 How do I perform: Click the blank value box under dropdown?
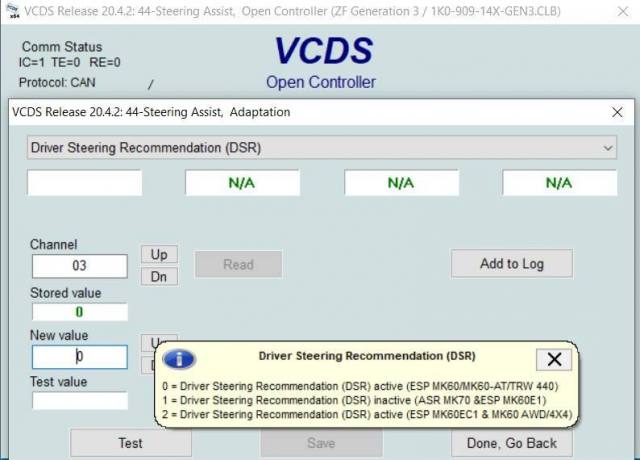click(x=84, y=183)
